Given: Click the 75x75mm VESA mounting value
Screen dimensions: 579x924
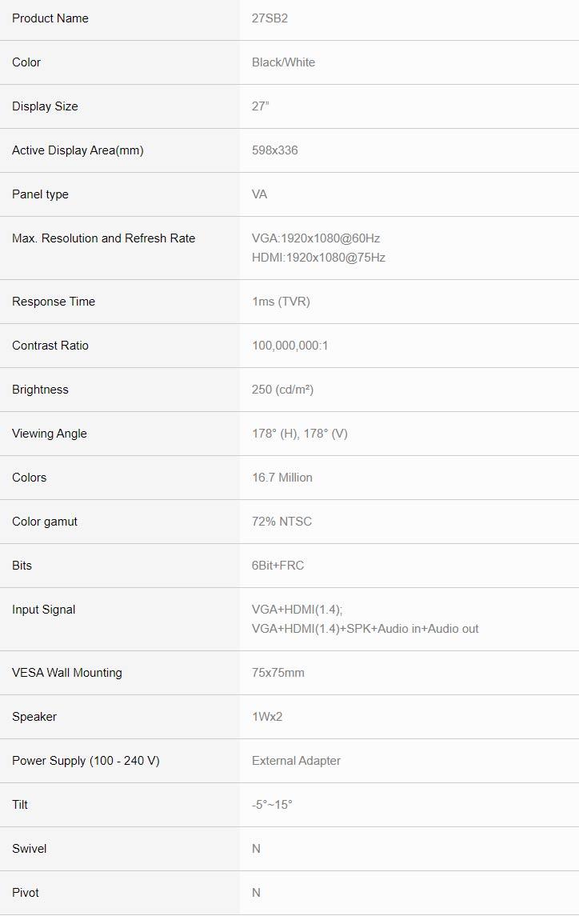Looking at the screenshot, I should pyautogui.click(x=278, y=673).
